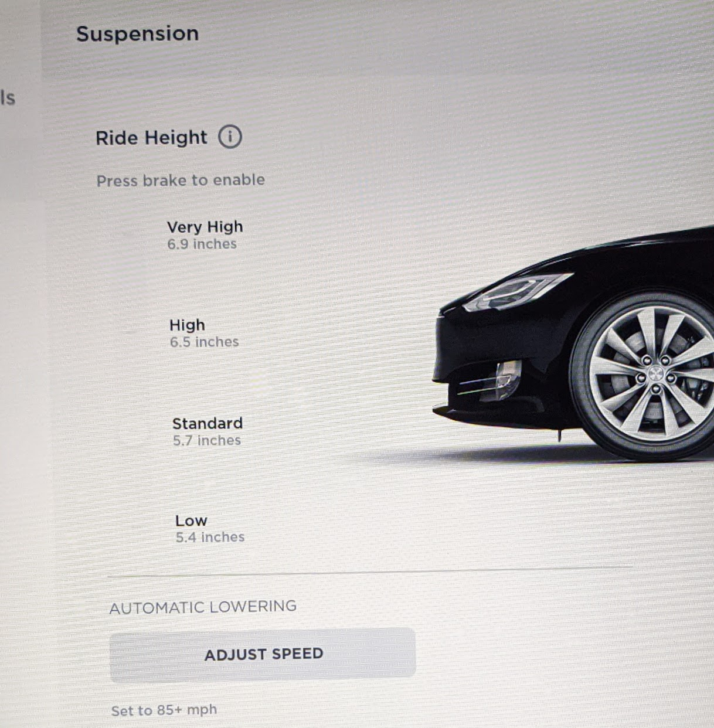The height and width of the screenshot is (728, 714).
Task: Select the partially visible sidebar item ending in 'ls'
Action: (x=8, y=97)
